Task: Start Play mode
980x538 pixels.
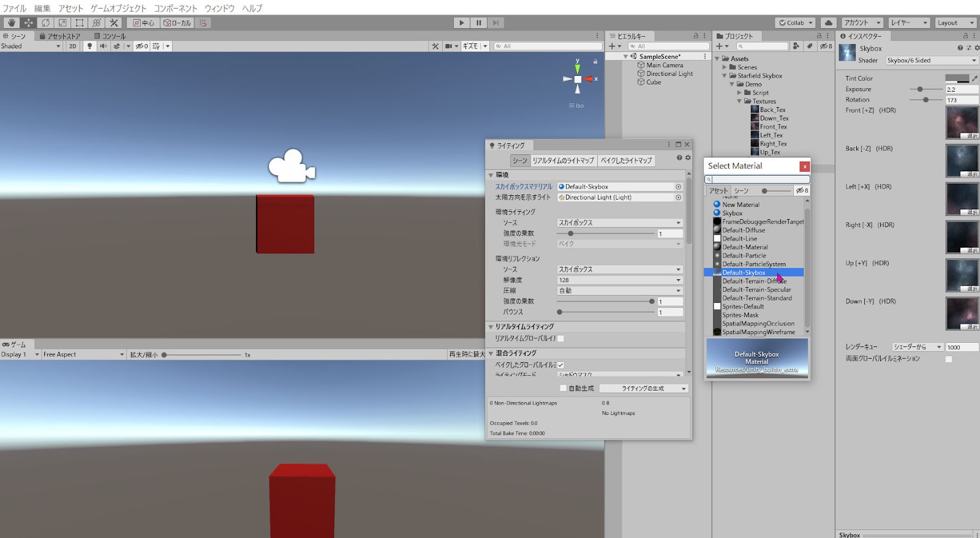Action: (461, 23)
